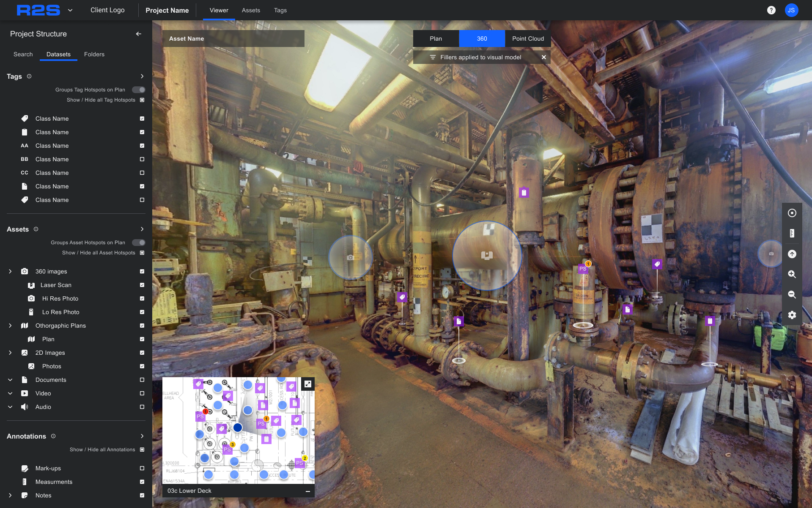Switch to the Folders tab

click(94, 54)
